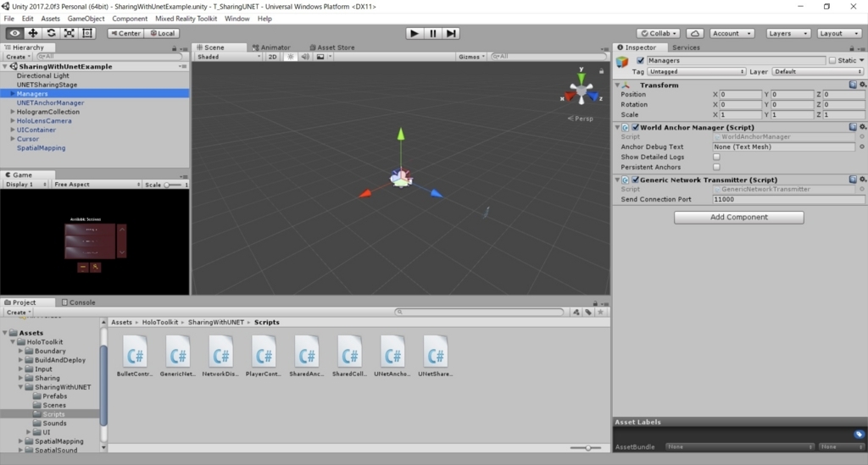The image size is (868, 465).
Task: Open the Layer dropdown
Action: coord(818,71)
